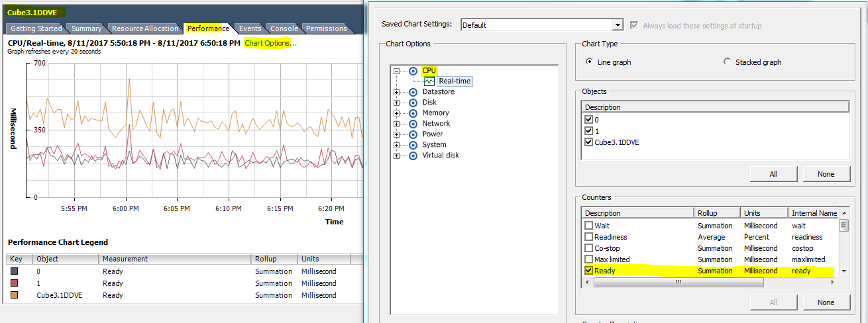Click the Datastore category icon

413,92
